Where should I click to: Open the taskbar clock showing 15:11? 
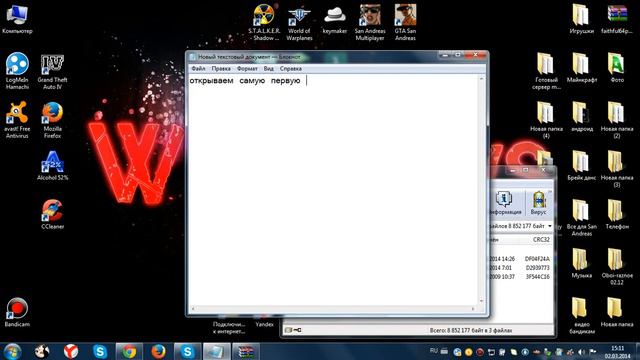(x=618, y=352)
